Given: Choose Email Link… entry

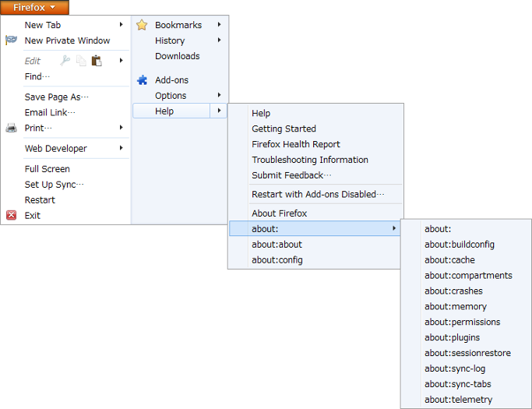Looking at the screenshot, I should [x=50, y=112].
